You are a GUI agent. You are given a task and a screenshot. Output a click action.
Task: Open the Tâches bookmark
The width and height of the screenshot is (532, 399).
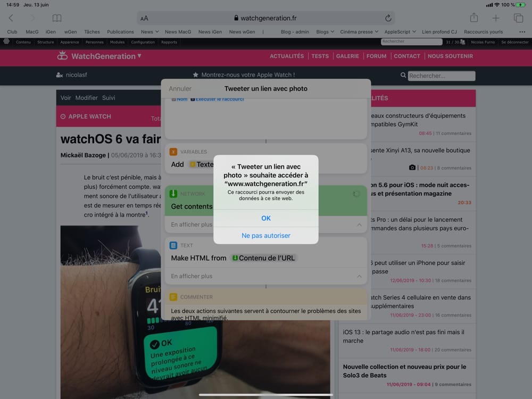(x=92, y=32)
